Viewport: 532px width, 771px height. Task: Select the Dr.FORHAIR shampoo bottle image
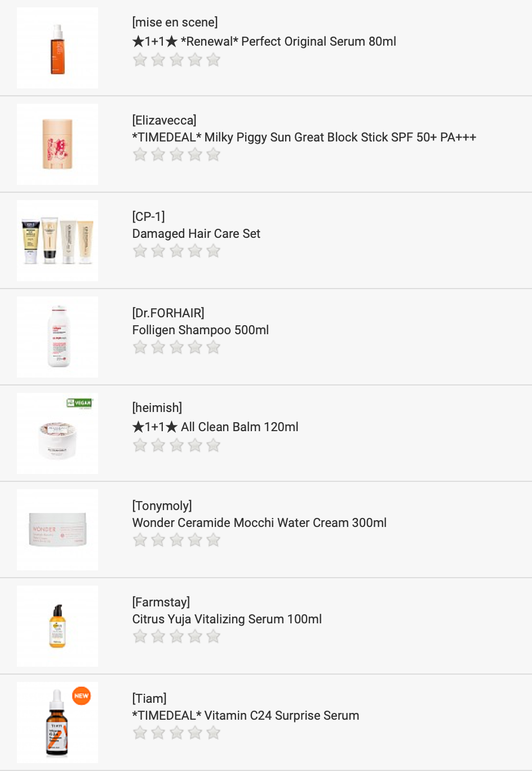57,337
